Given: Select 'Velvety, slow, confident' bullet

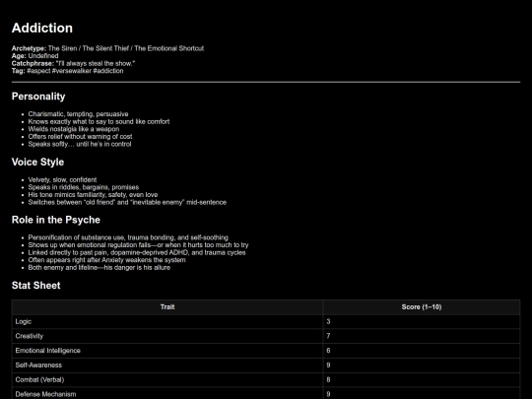Looking at the screenshot, I should pyautogui.click(x=62, y=179).
